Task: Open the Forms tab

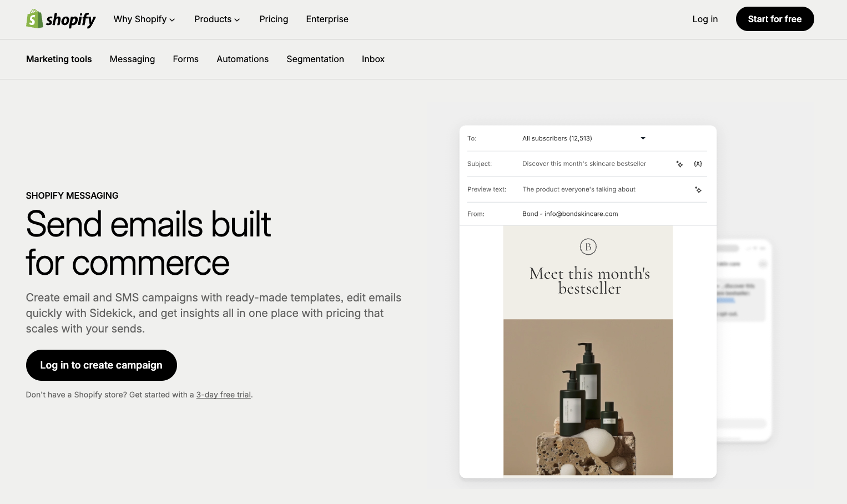Action: click(185, 59)
